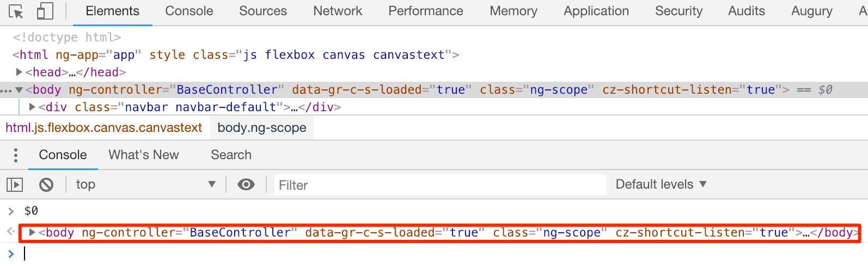
Task: Click the html.js.flexbox.canvas.canvastext breadcrumb
Action: click(x=104, y=128)
